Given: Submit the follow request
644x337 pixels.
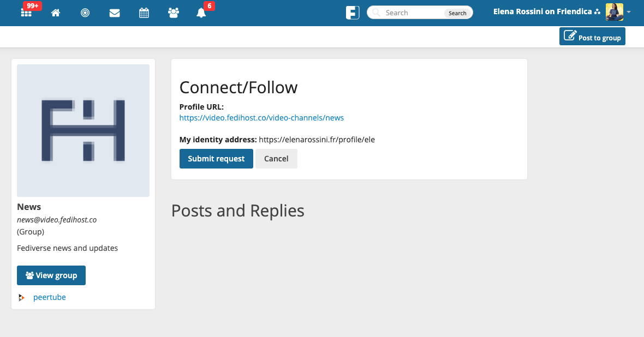Looking at the screenshot, I should (x=216, y=159).
